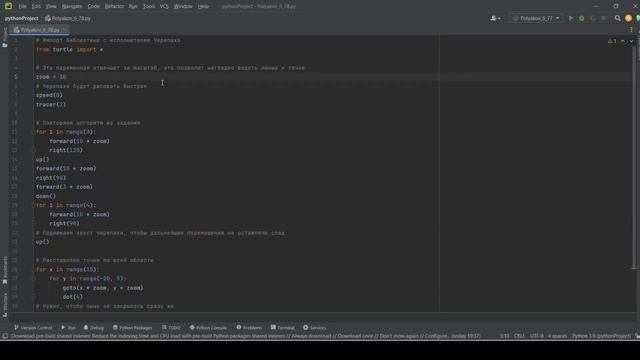Click the dot(4) line in editor
The height and width of the screenshot is (360, 640).
pos(73,297)
